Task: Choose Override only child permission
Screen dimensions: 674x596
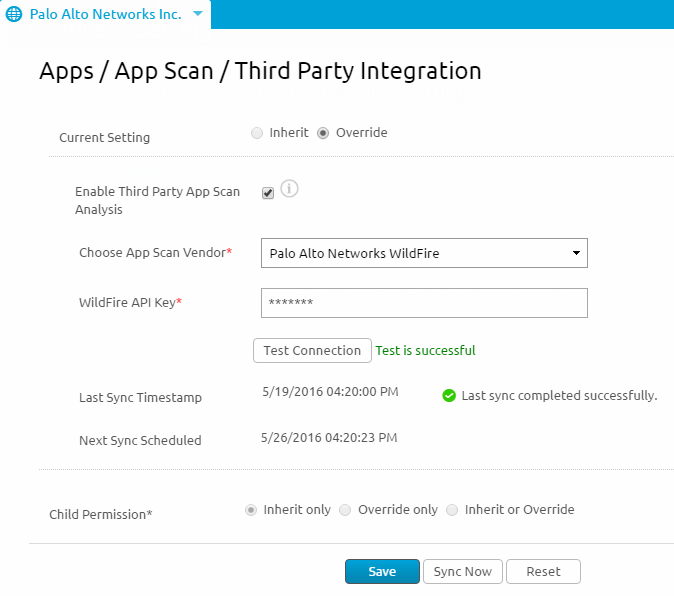Action: point(345,510)
